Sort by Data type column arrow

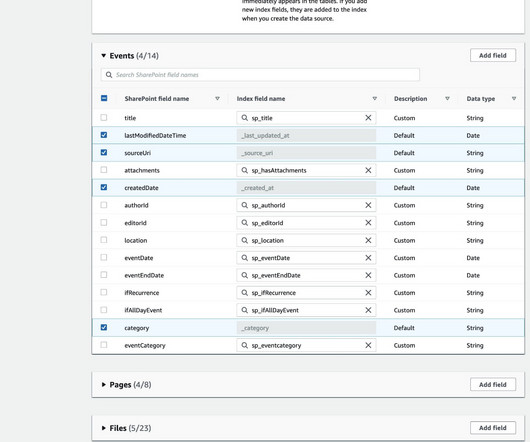(x=514, y=99)
